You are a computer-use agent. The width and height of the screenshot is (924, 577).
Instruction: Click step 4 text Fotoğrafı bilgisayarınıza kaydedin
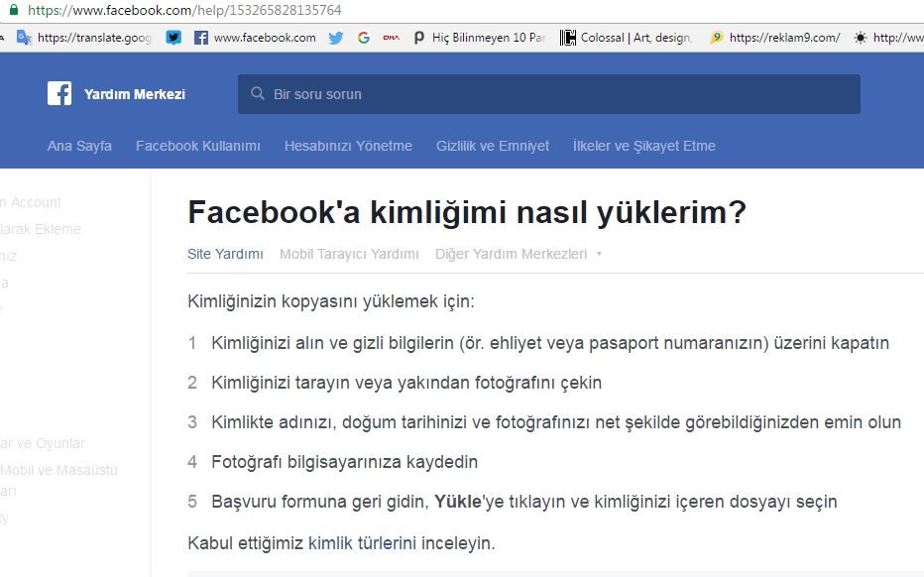[x=345, y=462]
